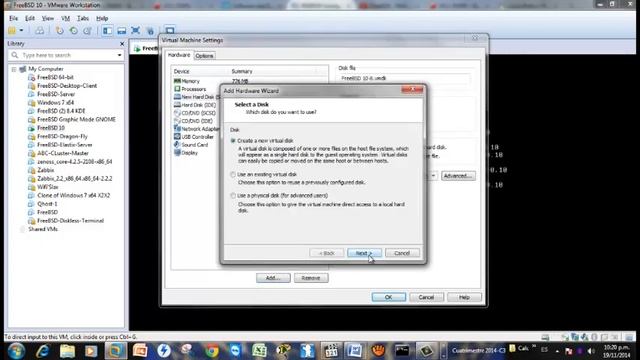Click the Sound Card device icon
Image resolution: width=640 pixels, height=360 pixels.
177,144
